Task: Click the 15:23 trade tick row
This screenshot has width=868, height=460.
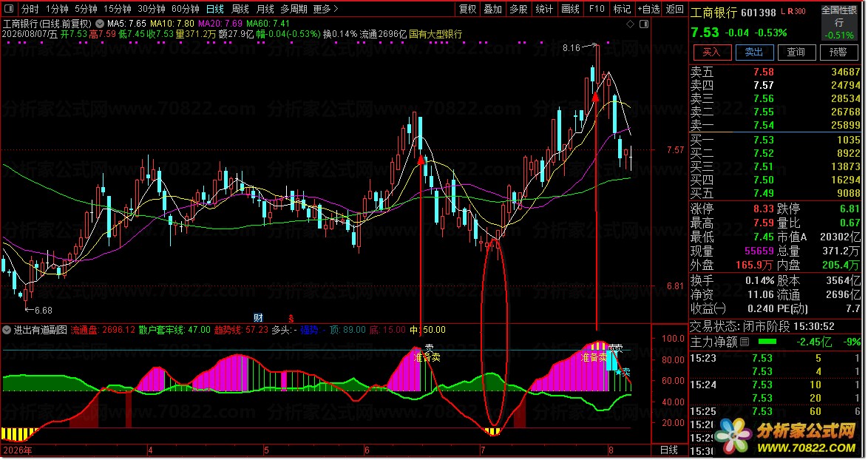Action: pos(775,358)
